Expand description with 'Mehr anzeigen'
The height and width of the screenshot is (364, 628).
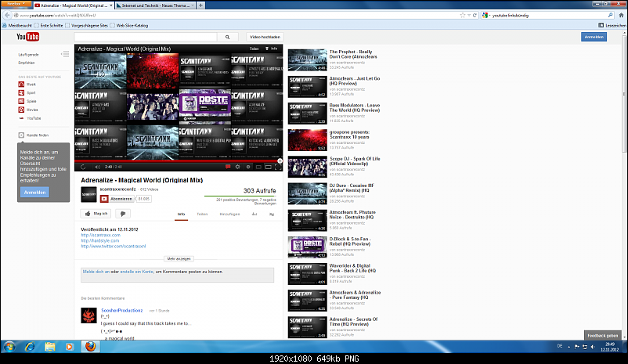point(178,258)
